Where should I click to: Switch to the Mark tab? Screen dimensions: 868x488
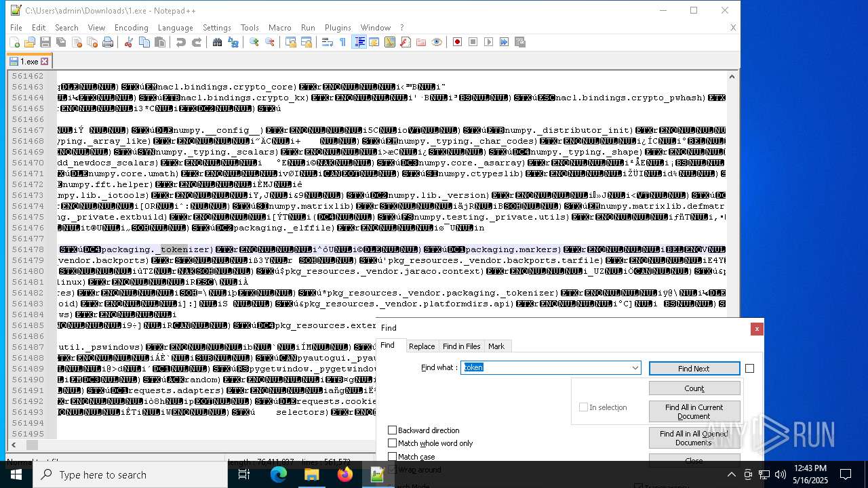[496, 346]
